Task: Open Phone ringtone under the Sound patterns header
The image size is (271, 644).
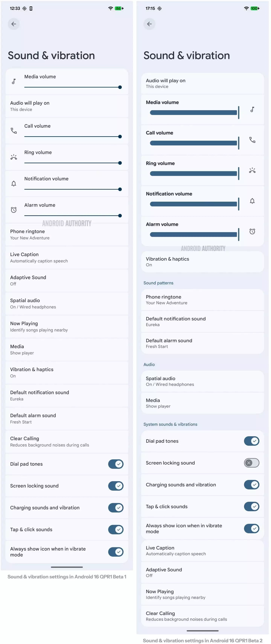Action: 202,299
